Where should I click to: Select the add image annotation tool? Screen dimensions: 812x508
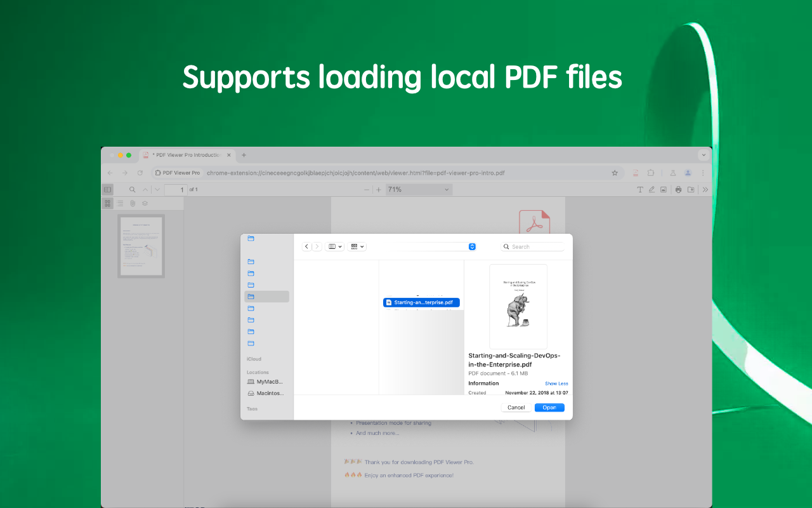click(664, 189)
